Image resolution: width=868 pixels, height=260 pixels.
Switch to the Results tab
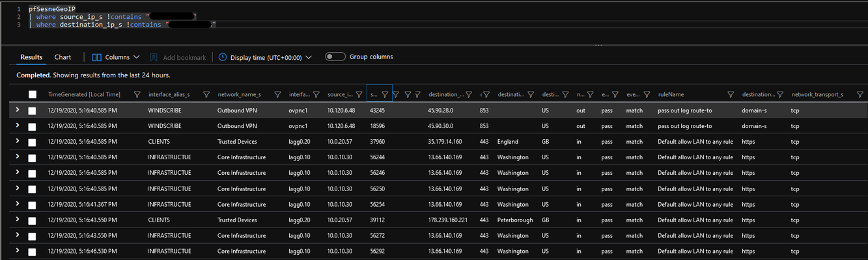(31, 57)
